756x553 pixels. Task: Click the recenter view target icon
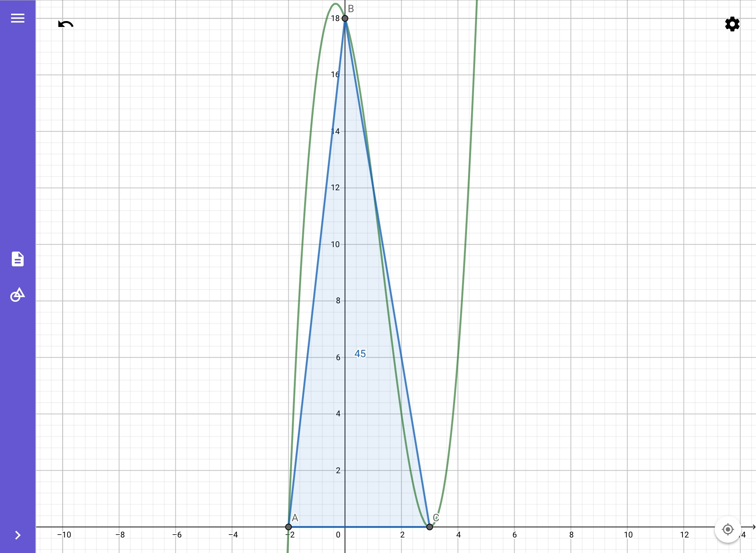728,529
